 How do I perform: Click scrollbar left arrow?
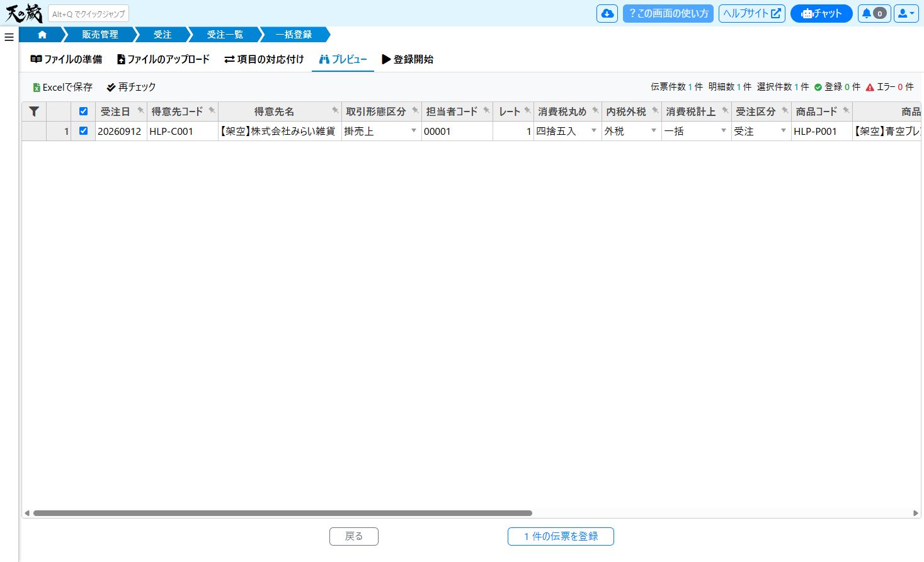pos(26,513)
